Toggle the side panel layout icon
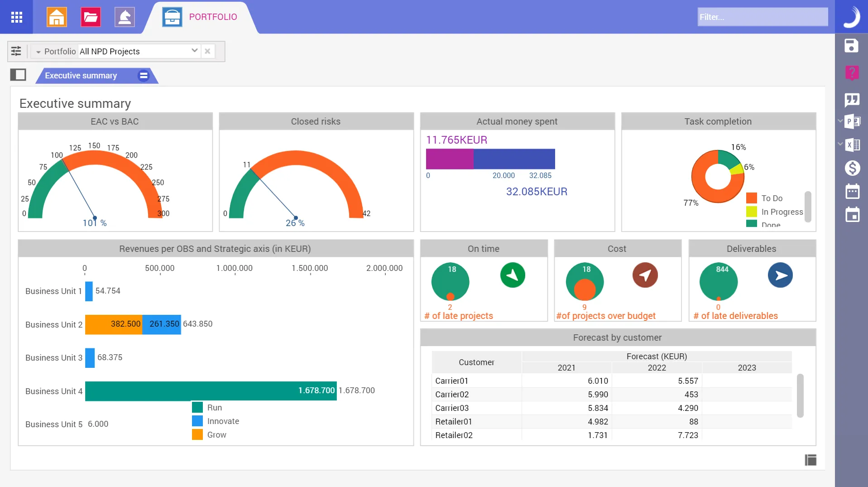The height and width of the screenshot is (487, 868). [18, 75]
